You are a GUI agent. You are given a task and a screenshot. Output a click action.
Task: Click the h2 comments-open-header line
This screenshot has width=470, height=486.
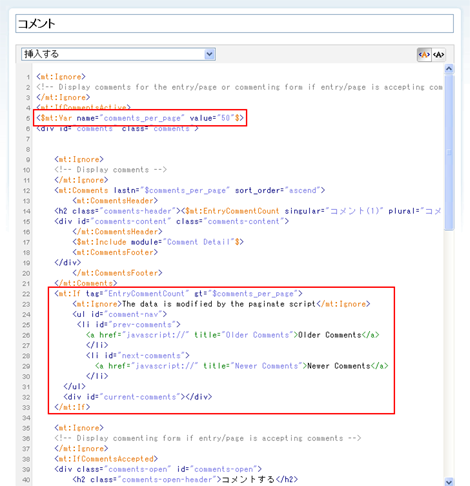[185, 480]
